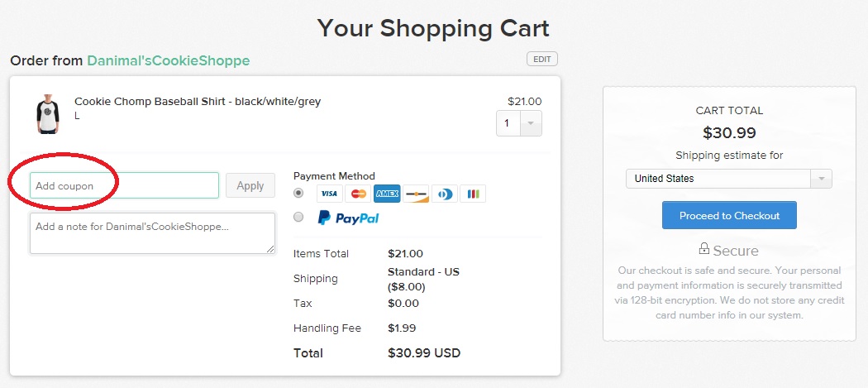Click the Secure padlock icon
Viewport: 868px width, 388px height.
(x=704, y=249)
